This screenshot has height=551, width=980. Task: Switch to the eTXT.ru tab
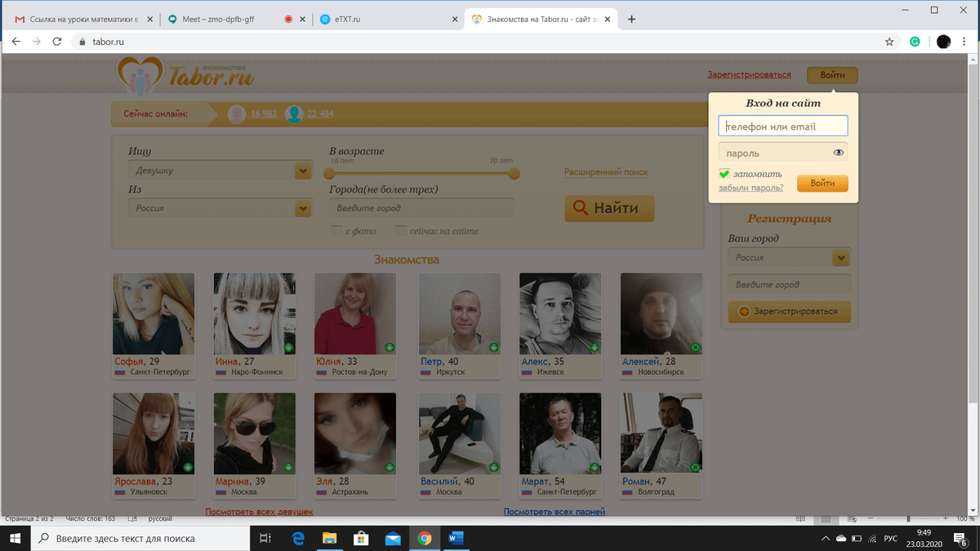389,20
